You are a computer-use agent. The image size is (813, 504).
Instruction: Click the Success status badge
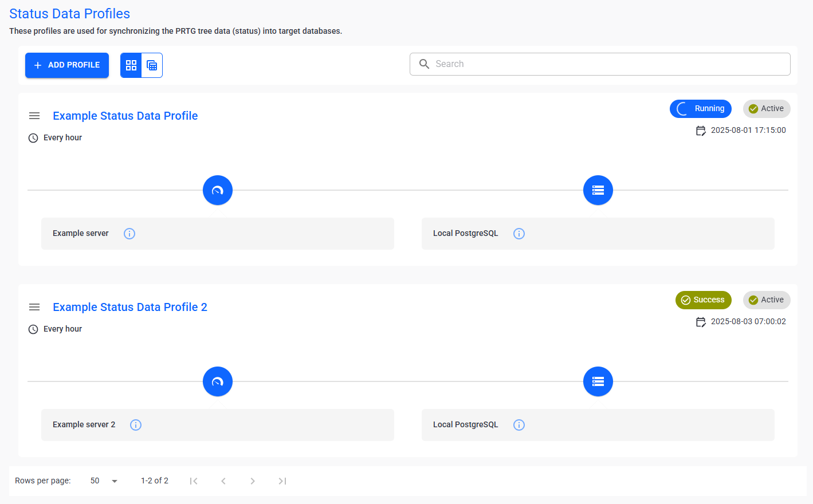pos(704,300)
